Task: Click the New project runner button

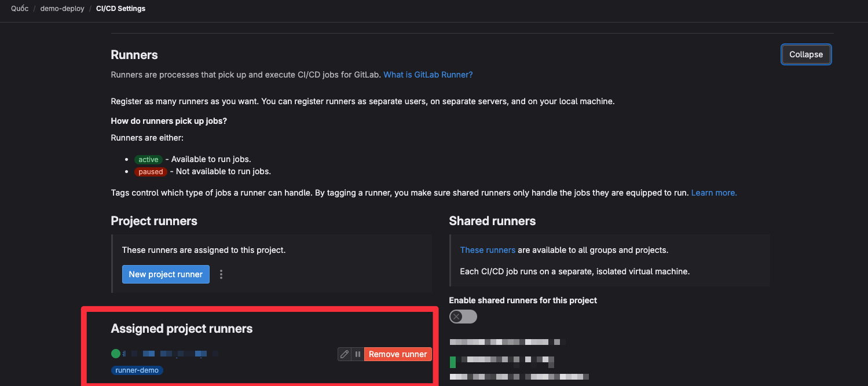Action: (166, 274)
